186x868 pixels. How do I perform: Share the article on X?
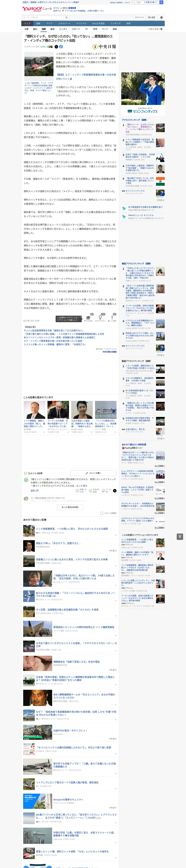56,47
